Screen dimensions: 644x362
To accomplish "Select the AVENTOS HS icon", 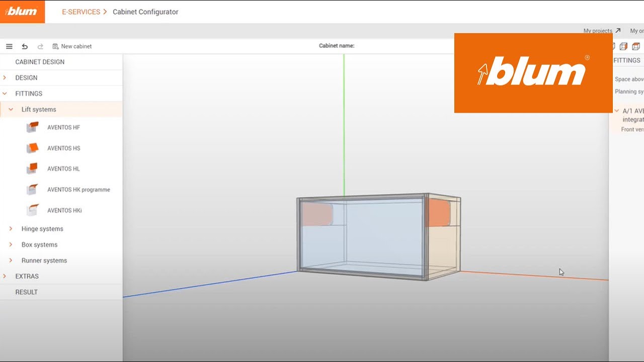I will point(32,148).
